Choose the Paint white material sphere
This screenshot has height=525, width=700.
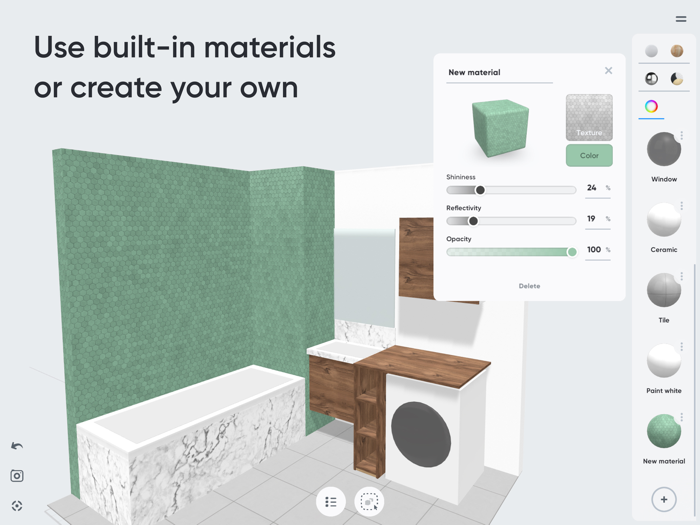(x=664, y=360)
